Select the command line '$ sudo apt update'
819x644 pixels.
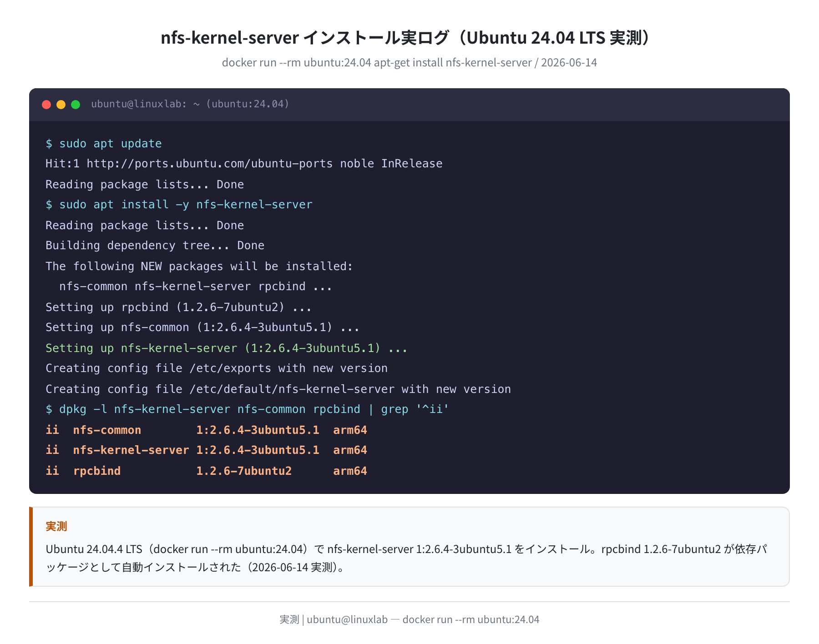104,144
